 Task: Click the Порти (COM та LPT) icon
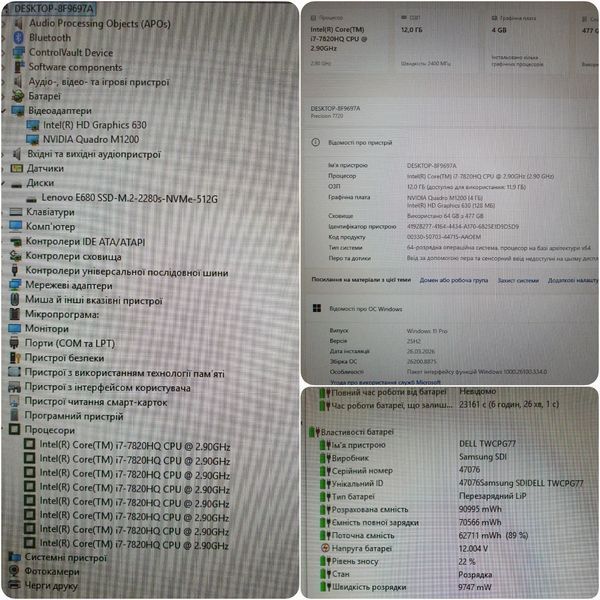pos(14,342)
